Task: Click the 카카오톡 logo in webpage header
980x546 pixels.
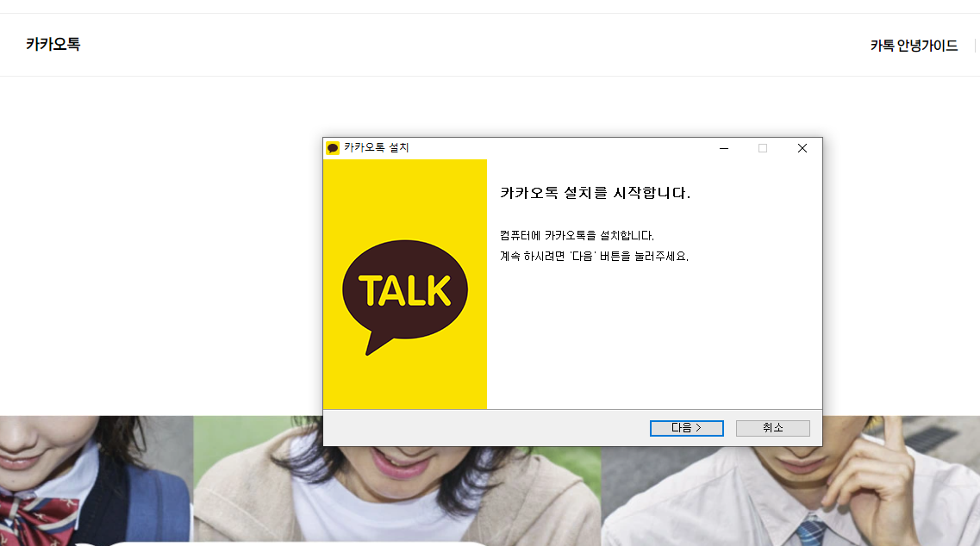Action: click(x=53, y=45)
